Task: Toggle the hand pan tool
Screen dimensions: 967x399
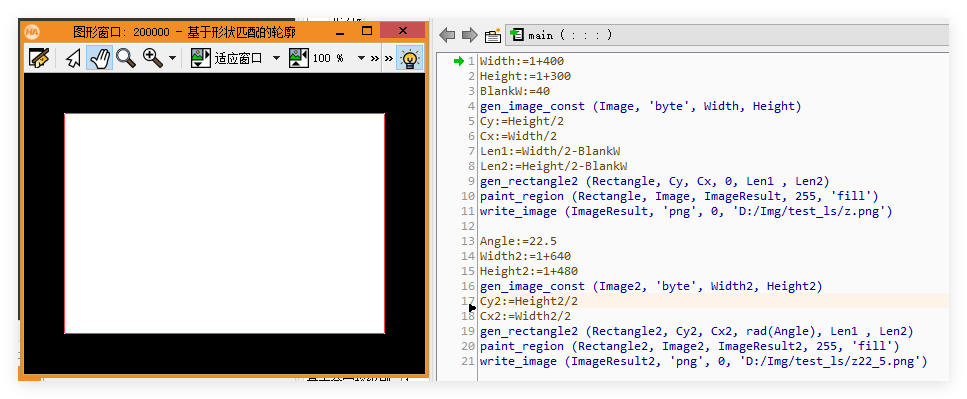Action: pyautogui.click(x=99, y=59)
